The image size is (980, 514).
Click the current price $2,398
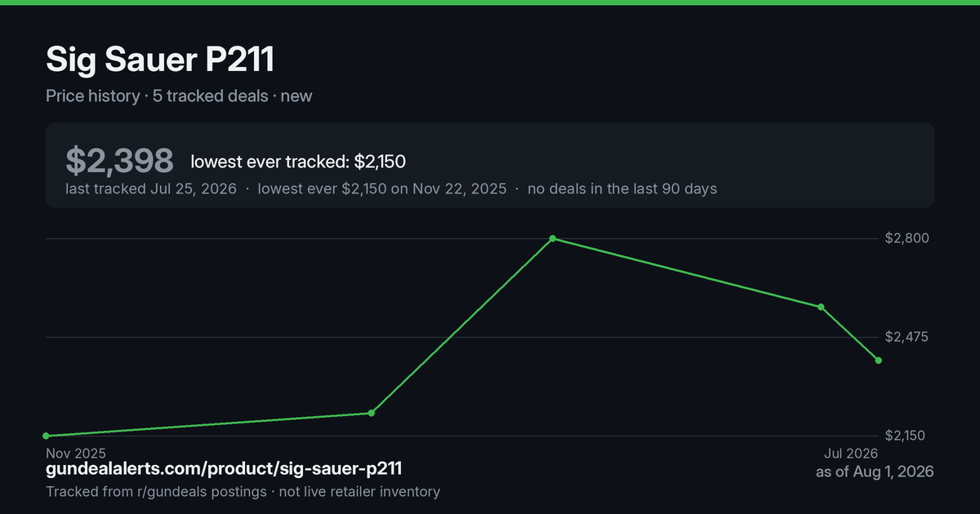pos(119,161)
